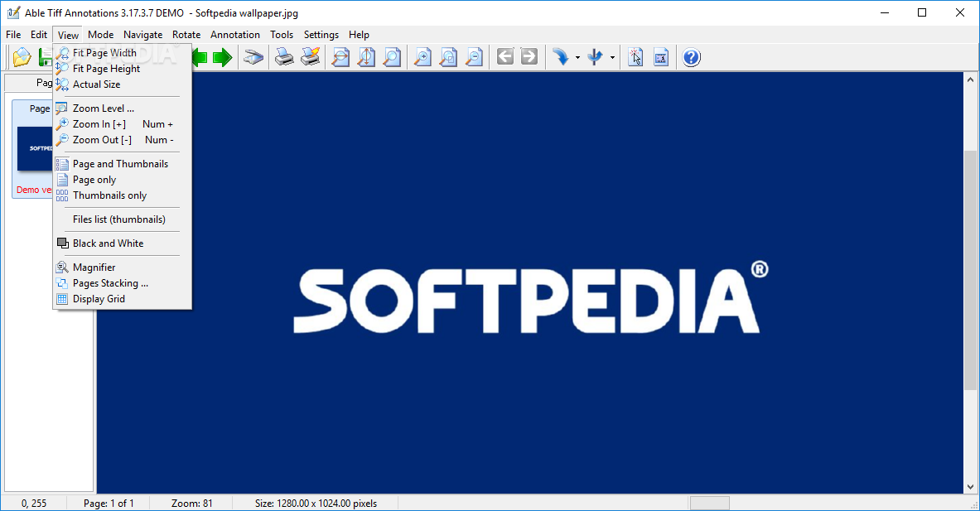
Task: Go to previous page green arrow
Action: (x=200, y=57)
